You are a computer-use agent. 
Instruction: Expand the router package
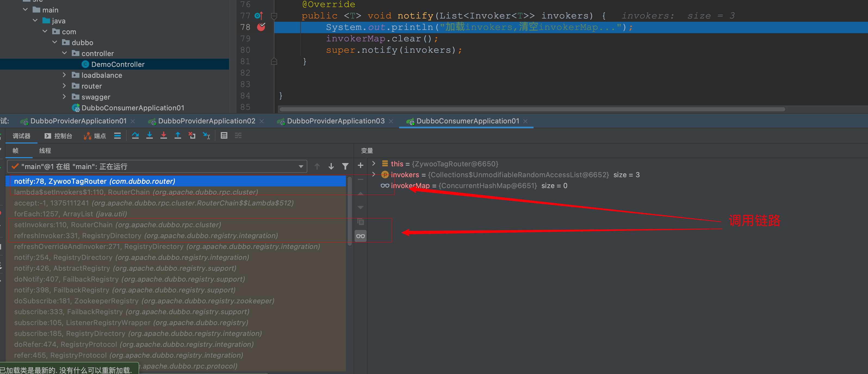pos(65,86)
